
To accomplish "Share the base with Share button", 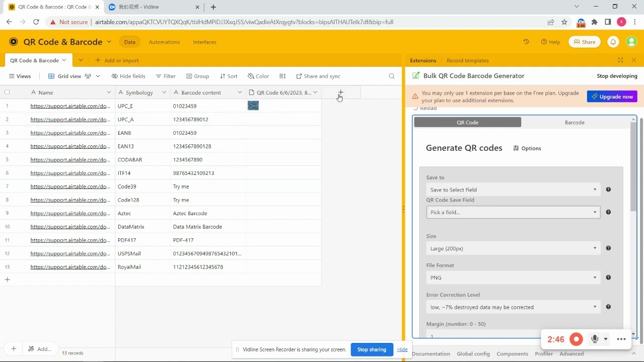I will 585,42.
